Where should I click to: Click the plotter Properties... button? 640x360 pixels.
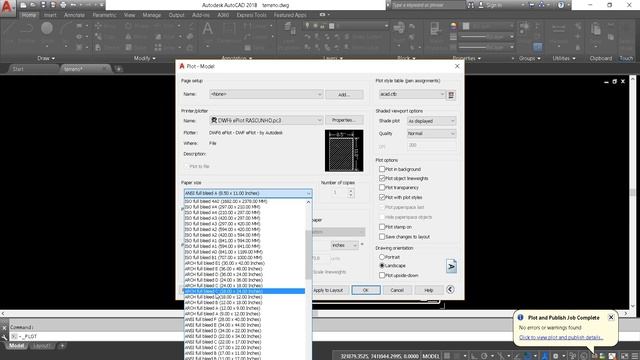[x=344, y=120]
